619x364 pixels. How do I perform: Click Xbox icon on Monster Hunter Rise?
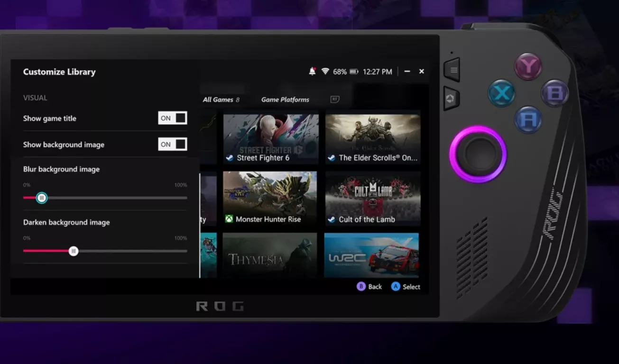coord(229,219)
